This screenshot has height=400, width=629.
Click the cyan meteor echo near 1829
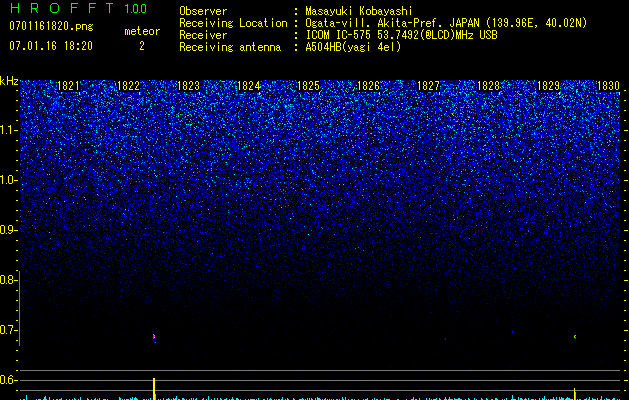[x=575, y=337]
